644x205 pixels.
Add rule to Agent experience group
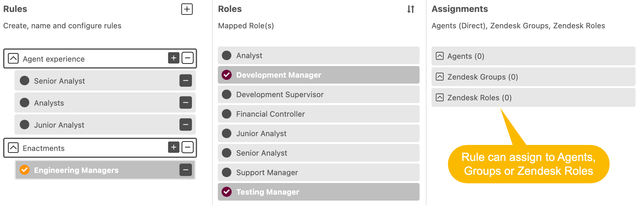point(174,58)
